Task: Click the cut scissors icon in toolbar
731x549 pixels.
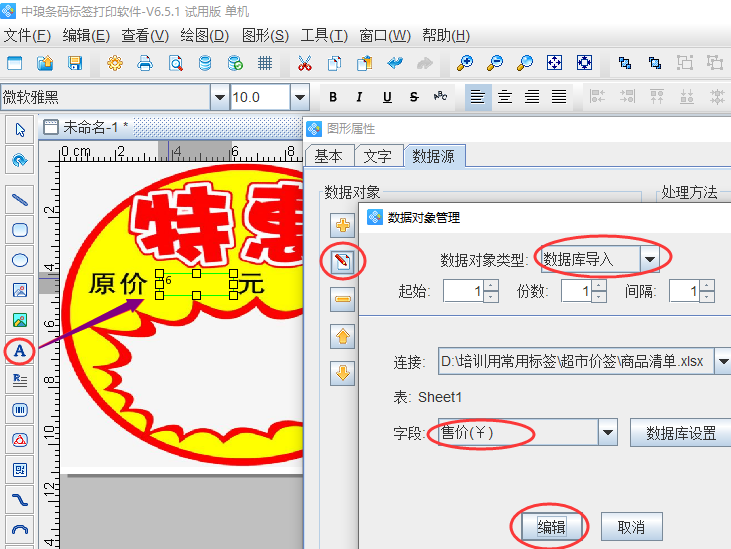Action: pyautogui.click(x=304, y=64)
